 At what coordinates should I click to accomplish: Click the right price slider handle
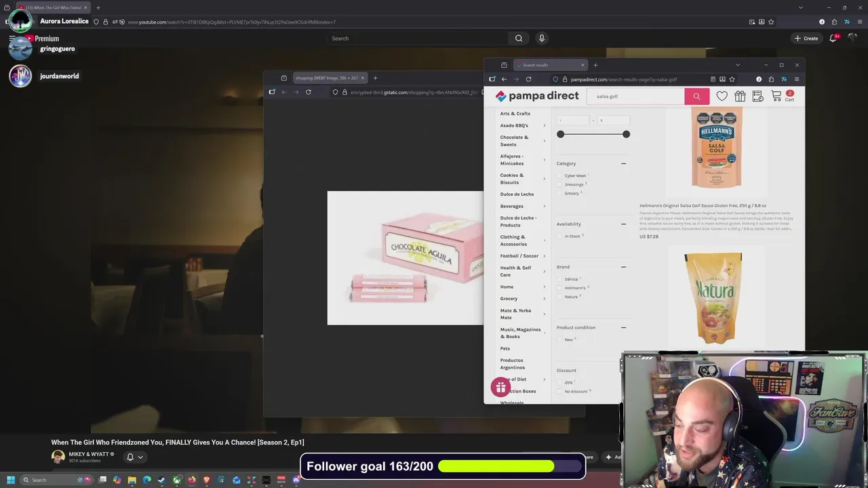tap(626, 134)
